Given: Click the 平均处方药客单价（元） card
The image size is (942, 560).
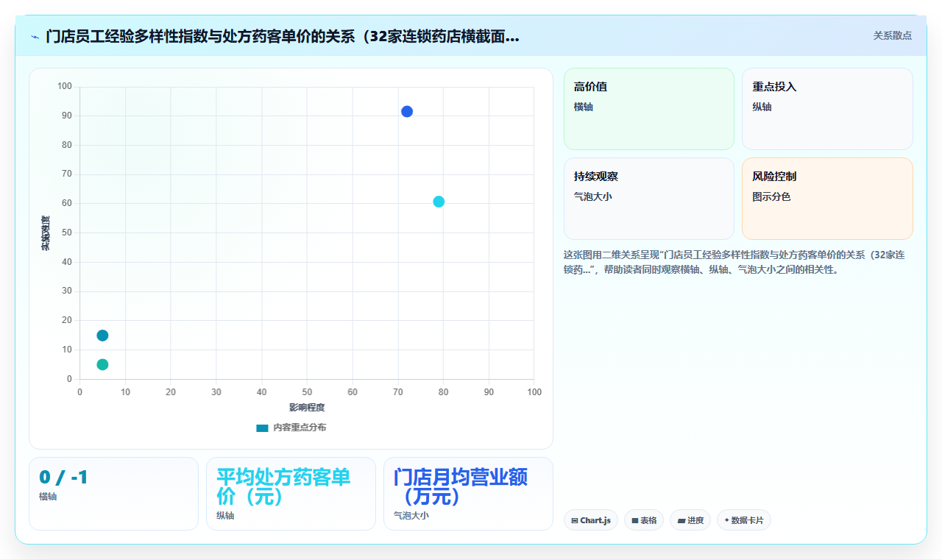Looking at the screenshot, I should (291, 494).
